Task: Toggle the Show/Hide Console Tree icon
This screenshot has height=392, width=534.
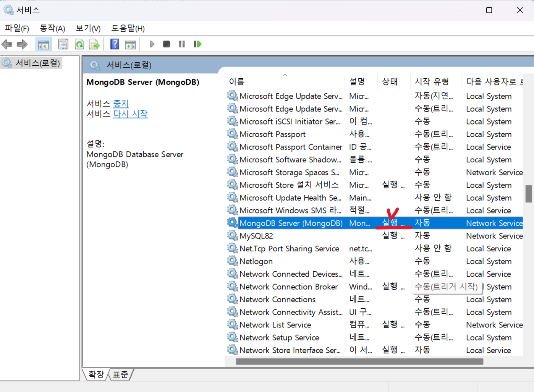Action: pos(44,44)
